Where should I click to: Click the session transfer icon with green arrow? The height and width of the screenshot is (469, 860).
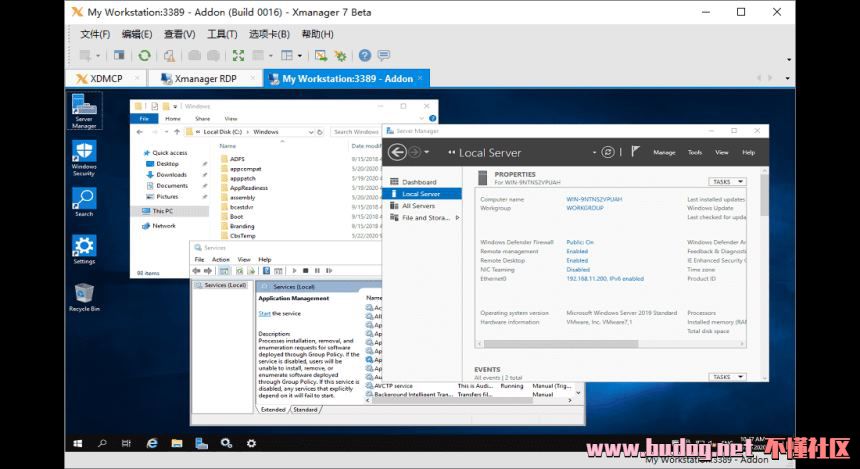coord(321,55)
